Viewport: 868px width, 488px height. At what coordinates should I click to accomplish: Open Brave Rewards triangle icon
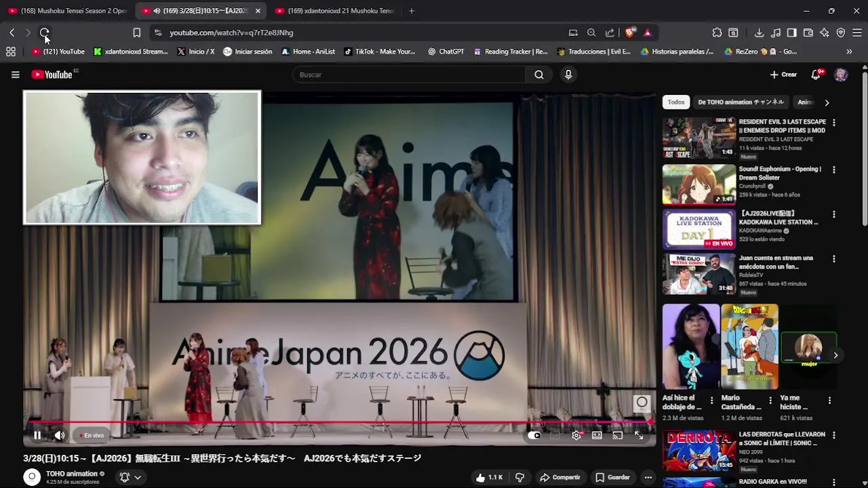pos(648,33)
